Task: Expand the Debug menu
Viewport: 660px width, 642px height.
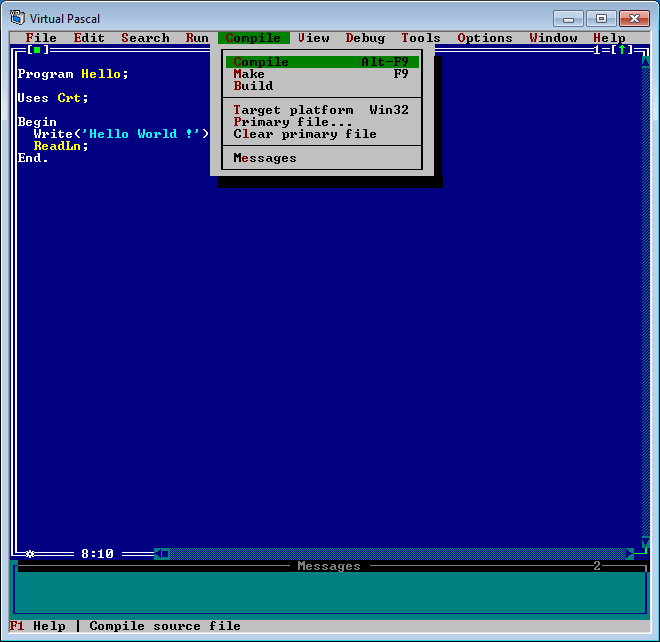Action: point(365,38)
